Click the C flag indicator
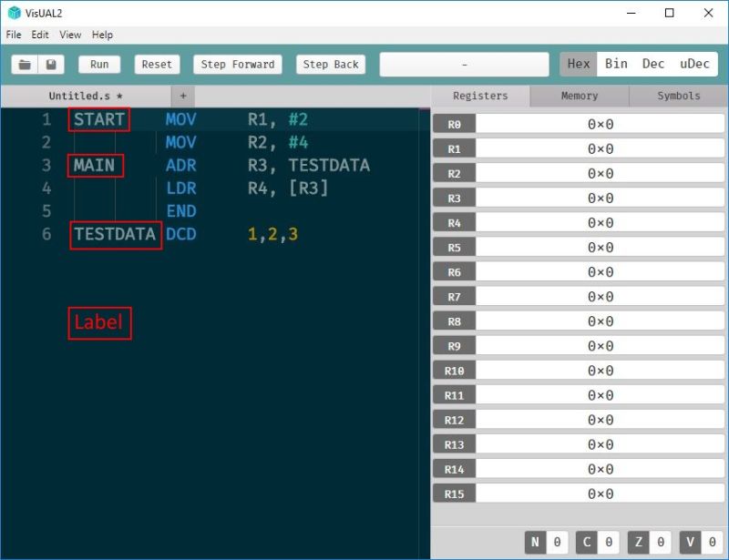The width and height of the screenshot is (729, 560). tap(588, 541)
